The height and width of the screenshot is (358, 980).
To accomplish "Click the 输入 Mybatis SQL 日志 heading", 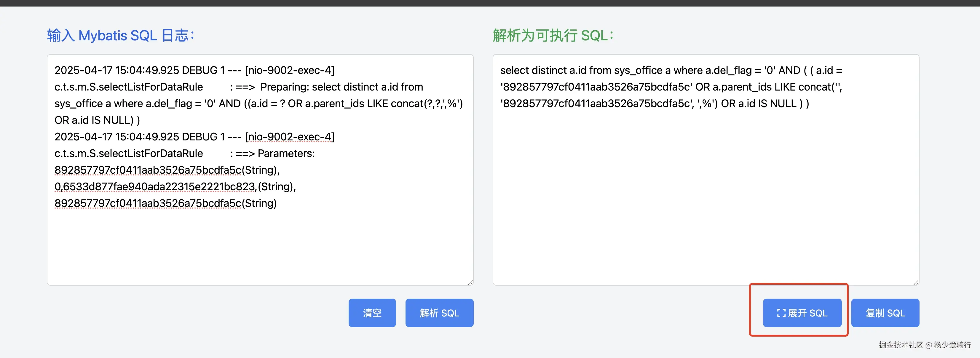I will 121,35.
